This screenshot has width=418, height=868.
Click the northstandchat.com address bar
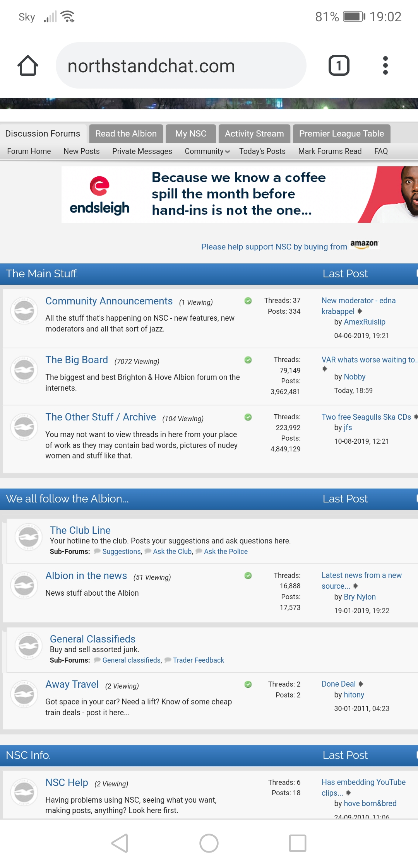181,65
